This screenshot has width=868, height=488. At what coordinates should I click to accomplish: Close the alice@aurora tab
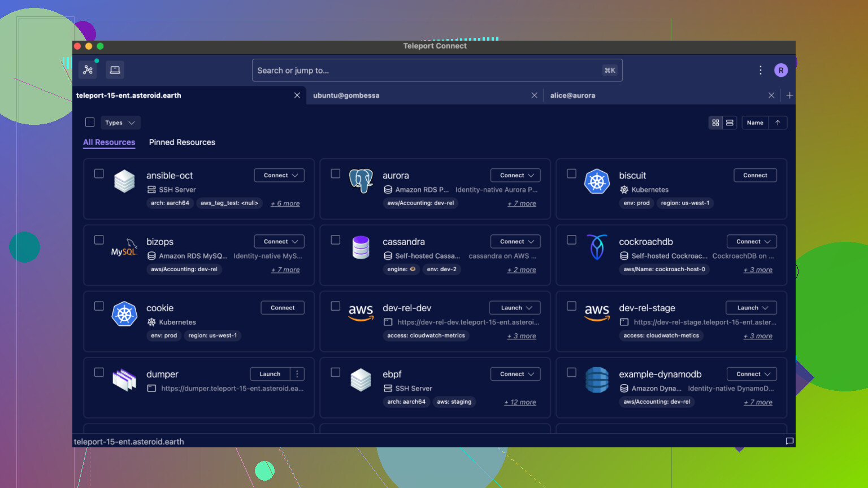pyautogui.click(x=771, y=95)
